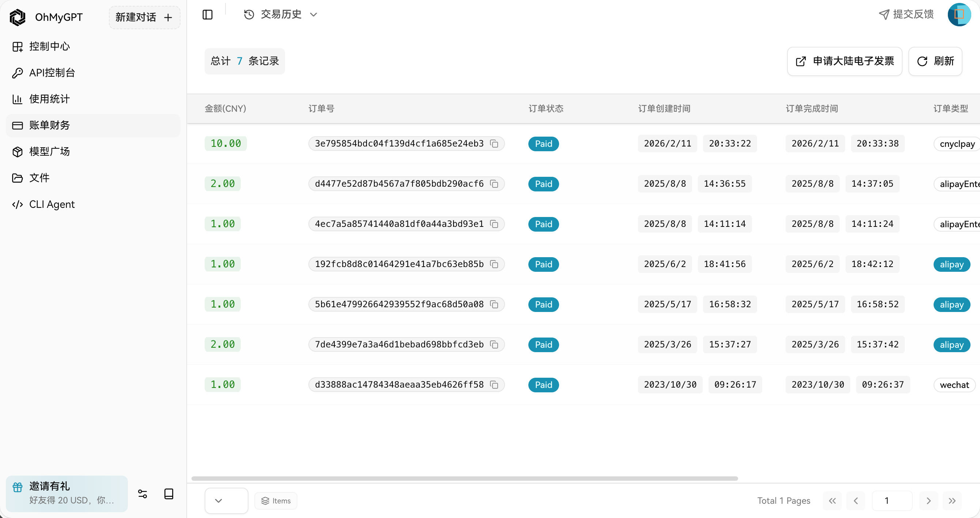The image size is (980, 518).
Task: Open the documentation book icon
Action: (x=168, y=494)
